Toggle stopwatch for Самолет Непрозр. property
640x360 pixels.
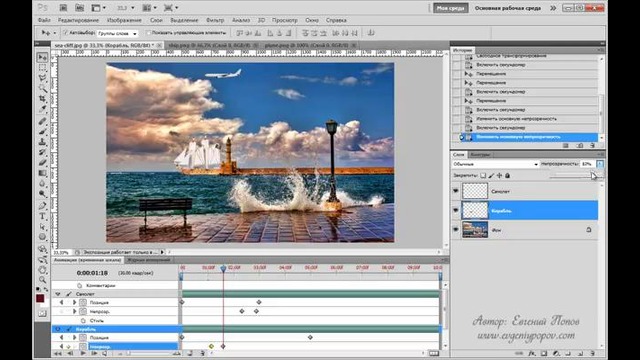(83, 311)
